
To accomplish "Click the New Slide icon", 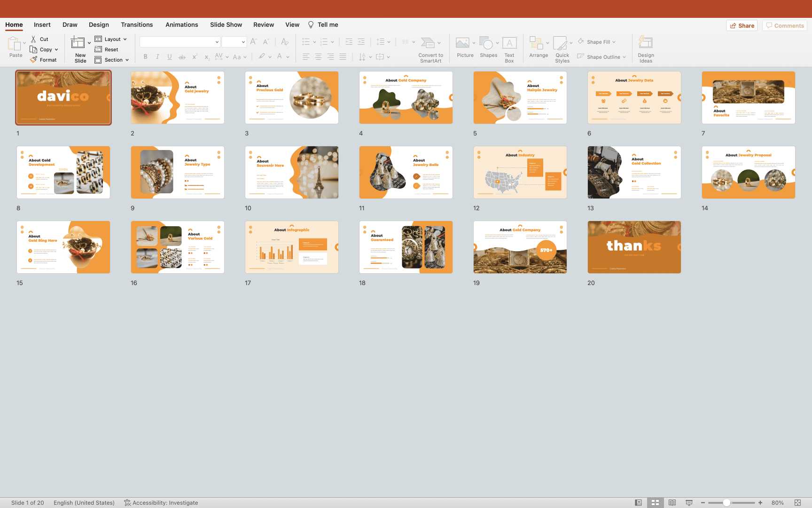I will pyautogui.click(x=78, y=43).
